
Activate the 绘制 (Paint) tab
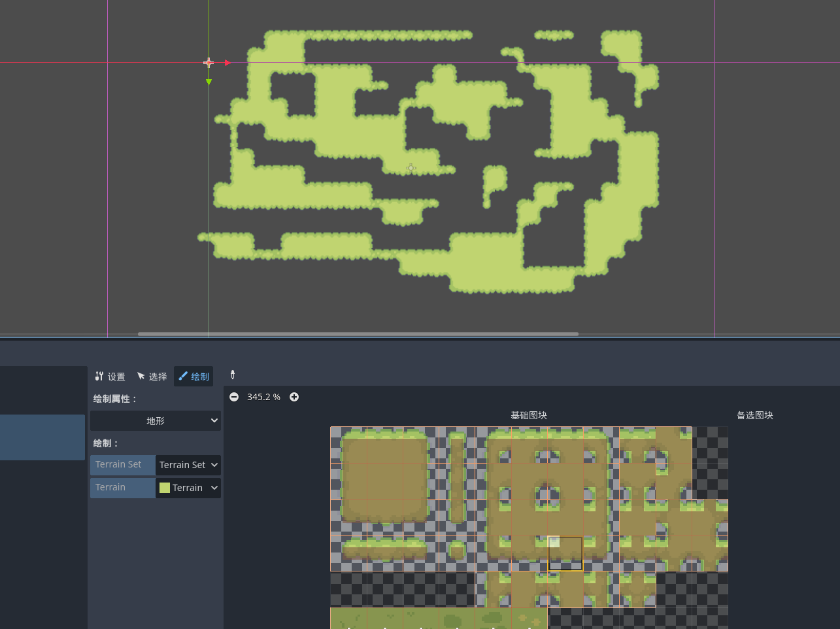(193, 377)
